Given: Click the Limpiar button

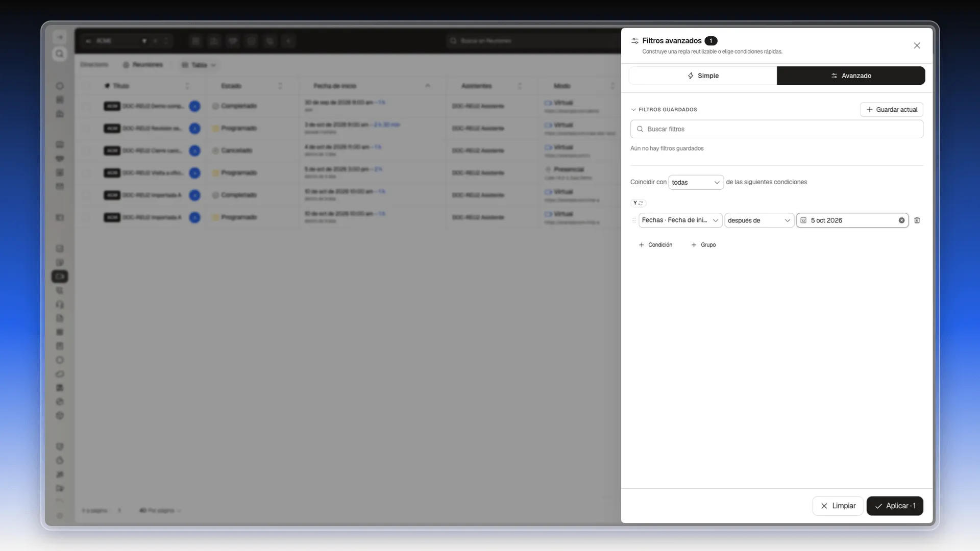Looking at the screenshot, I should click(838, 506).
